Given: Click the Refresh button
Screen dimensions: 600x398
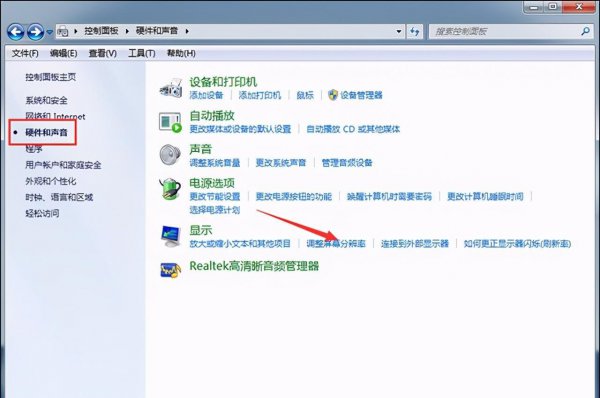Looking at the screenshot, I should (414, 31).
